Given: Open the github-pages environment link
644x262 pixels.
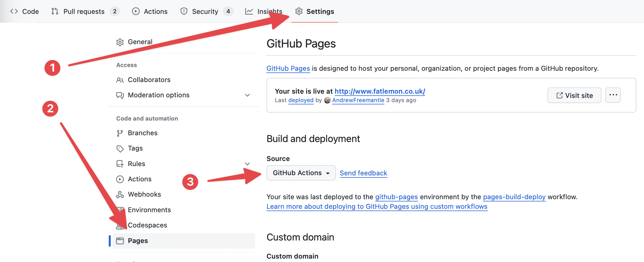Looking at the screenshot, I should [x=396, y=197].
